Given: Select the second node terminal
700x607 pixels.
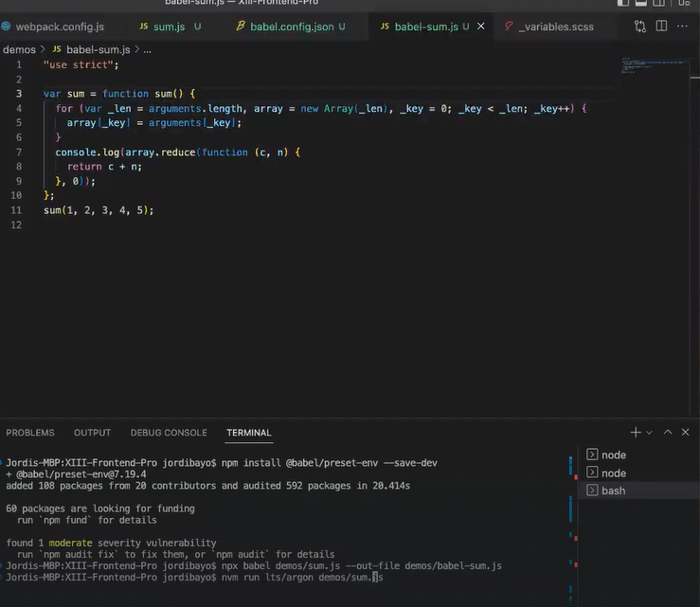Looking at the screenshot, I should pyautogui.click(x=638, y=473).
